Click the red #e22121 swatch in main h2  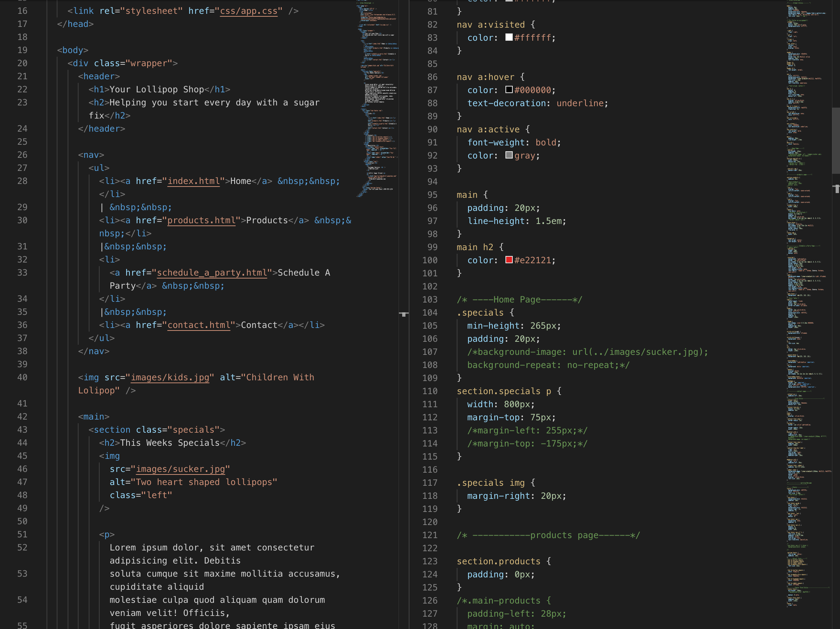coord(509,260)
